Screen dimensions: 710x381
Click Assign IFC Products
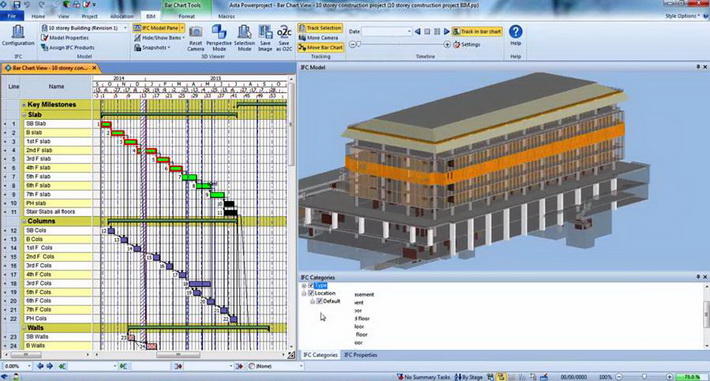(67, 47)
